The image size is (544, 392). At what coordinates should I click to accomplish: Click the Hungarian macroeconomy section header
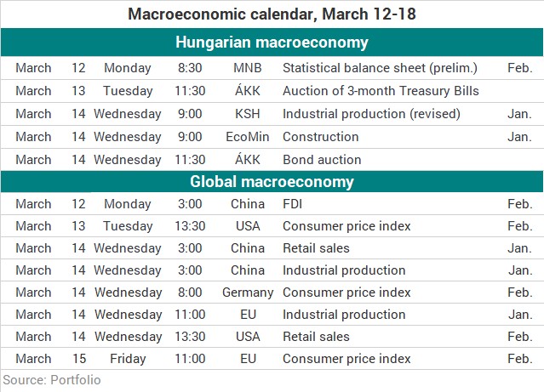pyautogui.click(x=272, y=43)
